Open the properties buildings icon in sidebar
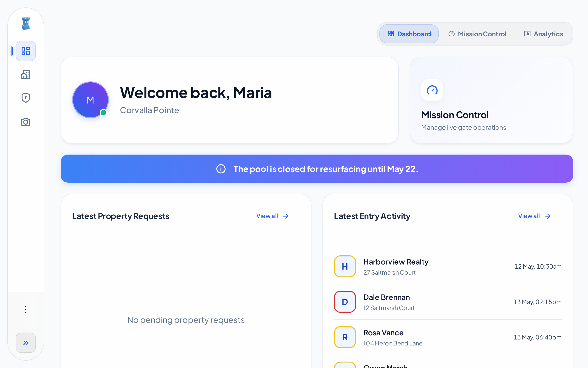This screenshot has width=588, height=368. (x=25, y=75)
